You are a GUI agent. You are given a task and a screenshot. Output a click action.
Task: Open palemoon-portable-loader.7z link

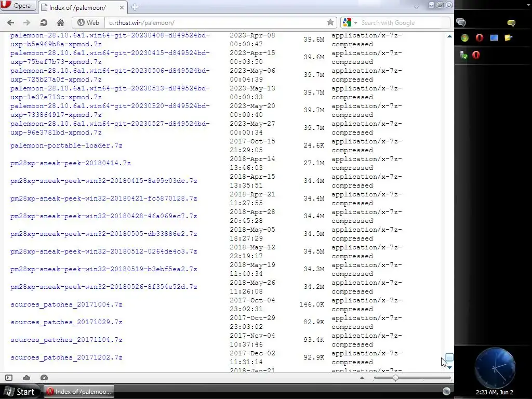tap(66, 145)
